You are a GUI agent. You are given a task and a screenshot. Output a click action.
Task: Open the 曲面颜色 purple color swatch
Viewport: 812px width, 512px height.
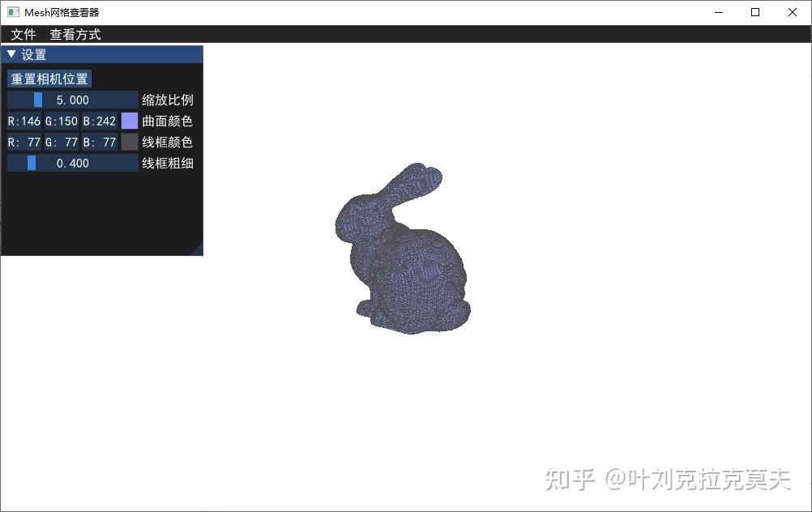click(x=128, y=121)
